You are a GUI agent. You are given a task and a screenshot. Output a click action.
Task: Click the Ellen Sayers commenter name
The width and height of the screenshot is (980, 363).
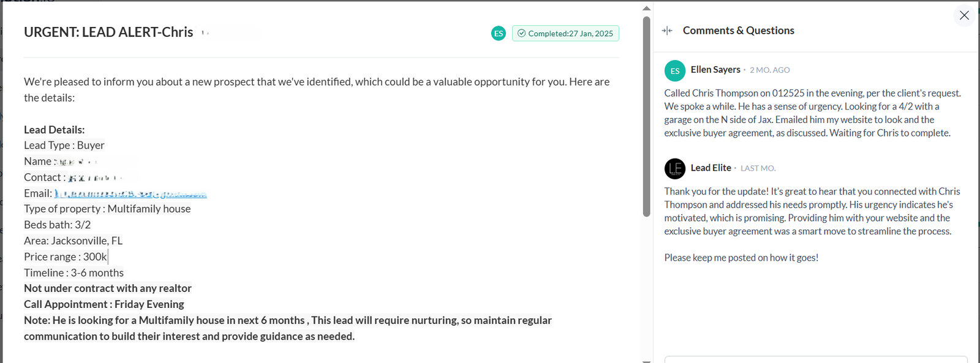[715, 70]
